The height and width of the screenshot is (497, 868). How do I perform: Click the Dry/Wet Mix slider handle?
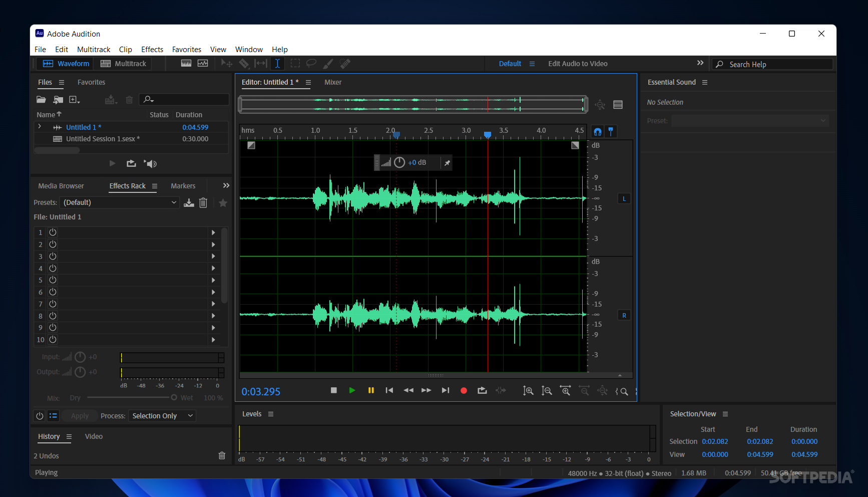(x=174, y=398)
